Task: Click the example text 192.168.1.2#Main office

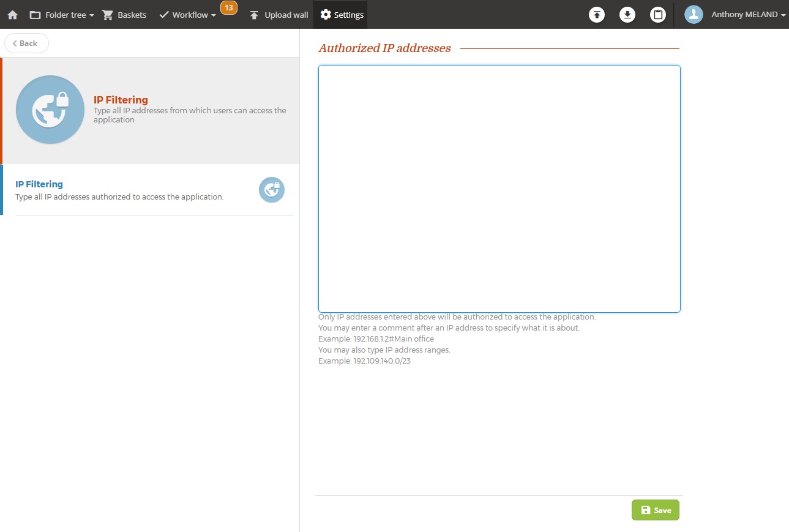Action: tap(394, 339)
